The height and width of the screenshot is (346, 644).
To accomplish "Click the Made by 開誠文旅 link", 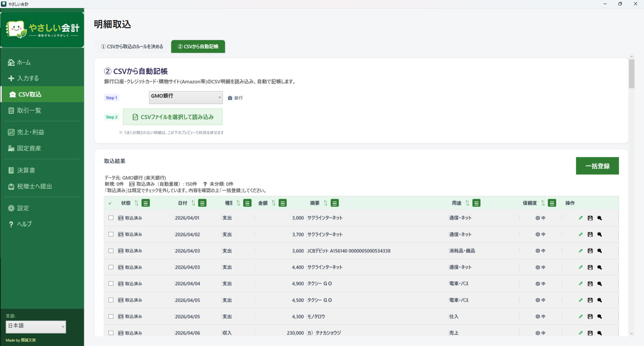I will [x=21, y=340].
